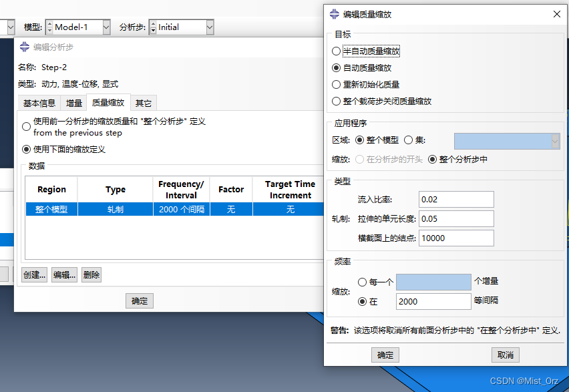Choose the 重新初始化质量 radio button
This screenshot has width=569, height=392.
pos(336,85)
